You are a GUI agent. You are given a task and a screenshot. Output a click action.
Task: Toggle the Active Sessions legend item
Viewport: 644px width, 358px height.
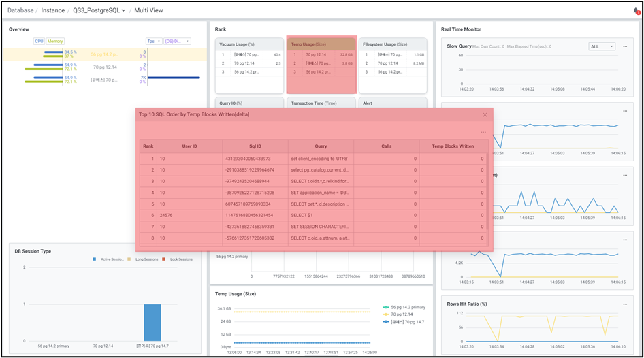[109, 259]
